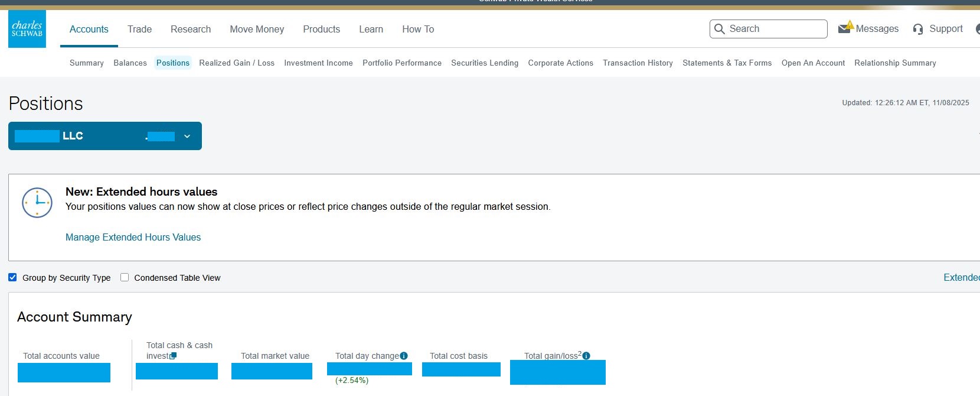Screen dimensions: 980x396
Task: Open Realized Gain / Loss tab
Action: (237, 63)
